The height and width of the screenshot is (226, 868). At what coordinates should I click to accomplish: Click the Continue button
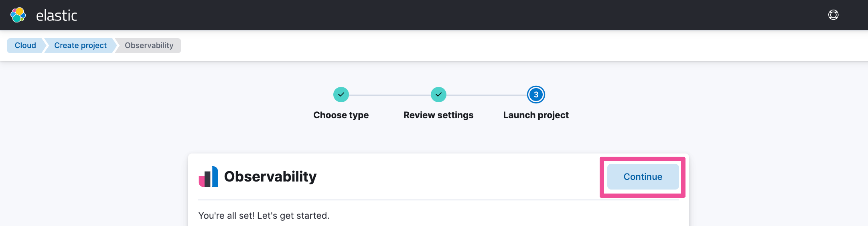click(x=643, y=177)
